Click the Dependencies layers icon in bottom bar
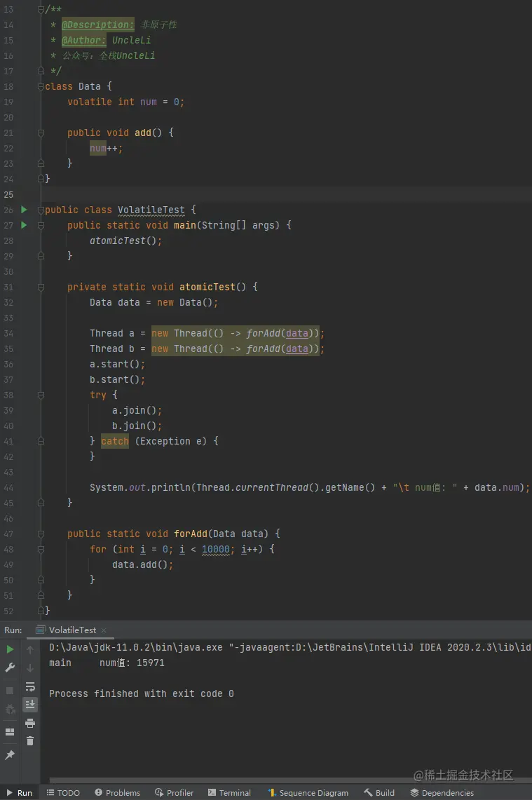Screen dimensions: 532x800 point(414,792)
